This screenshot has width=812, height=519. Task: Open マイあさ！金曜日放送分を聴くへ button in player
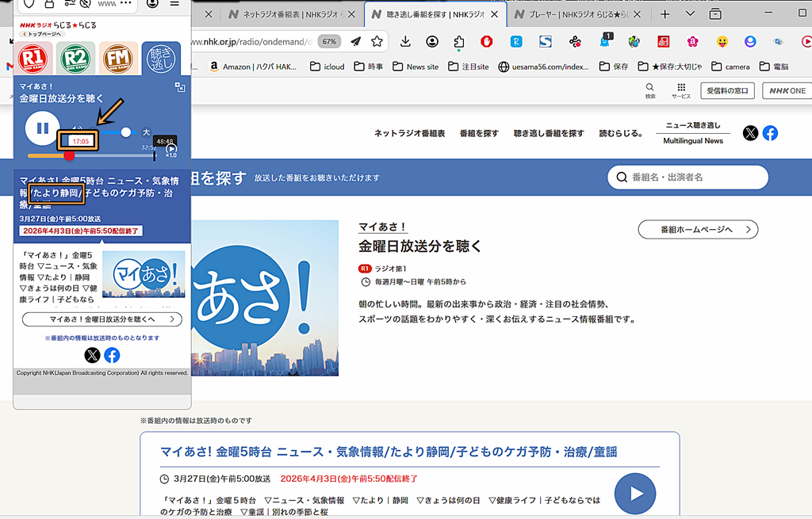pos(102,319)
